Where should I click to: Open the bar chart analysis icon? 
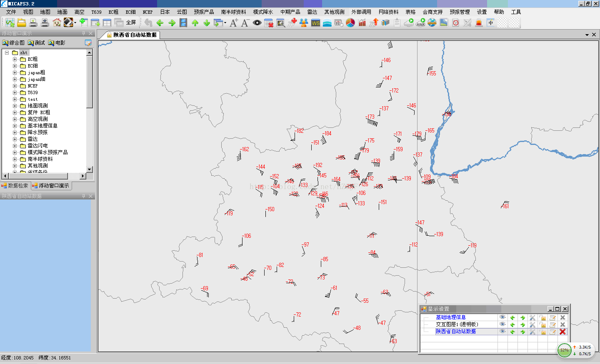pyautogui.click(x=361, y=23)
